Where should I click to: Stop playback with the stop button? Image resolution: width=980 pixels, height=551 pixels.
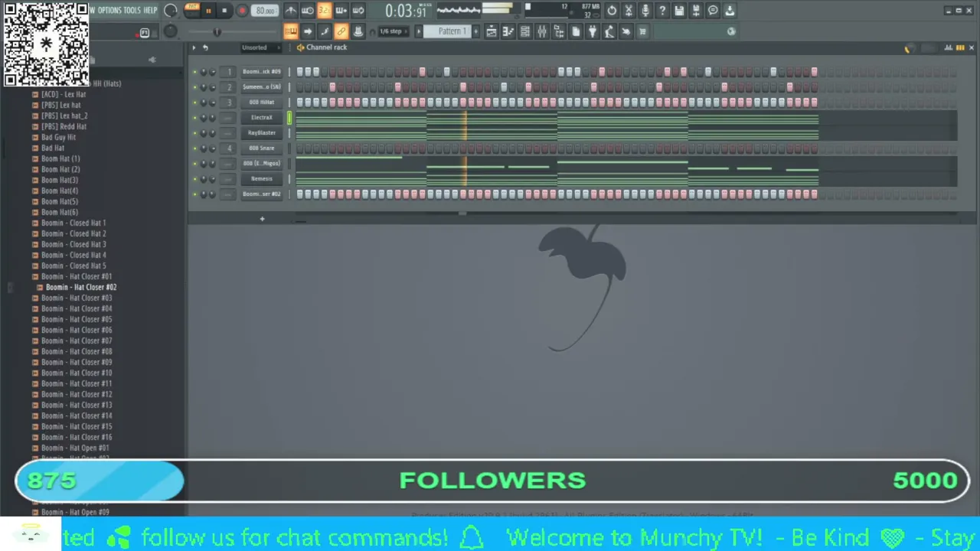coord(224,11)
